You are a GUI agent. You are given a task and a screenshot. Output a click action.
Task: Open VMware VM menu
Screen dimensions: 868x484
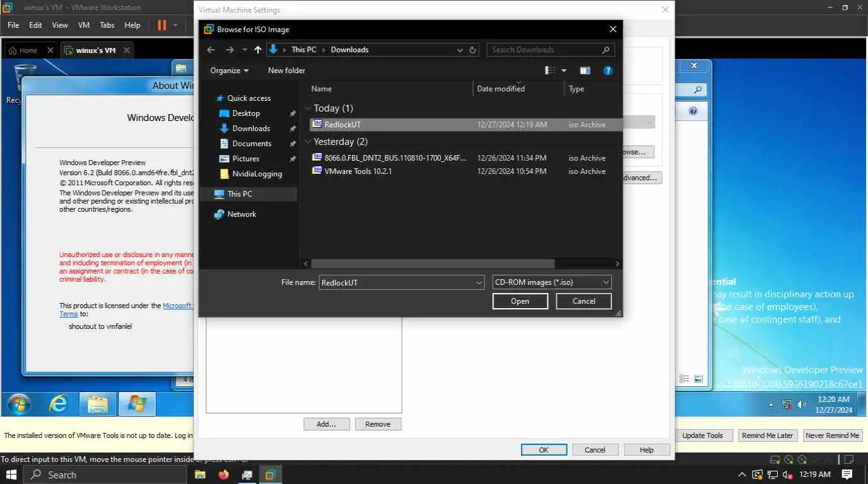click(83, 25)
